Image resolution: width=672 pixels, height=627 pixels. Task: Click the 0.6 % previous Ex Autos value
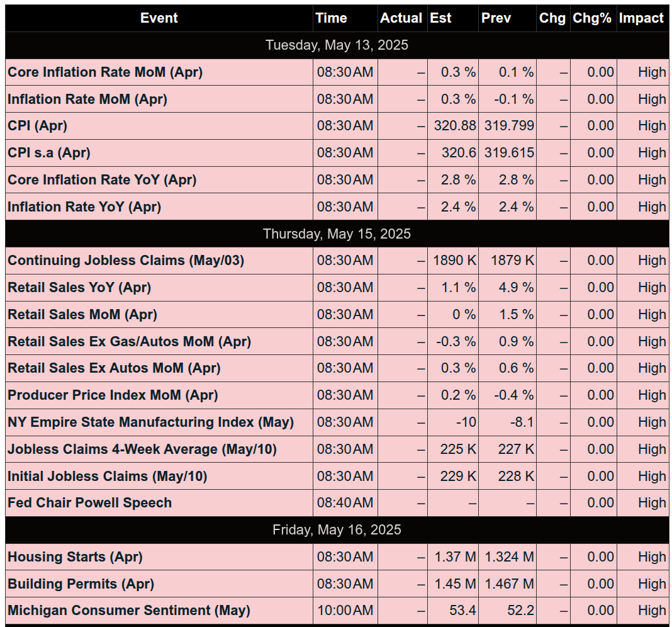click(517, 368)
